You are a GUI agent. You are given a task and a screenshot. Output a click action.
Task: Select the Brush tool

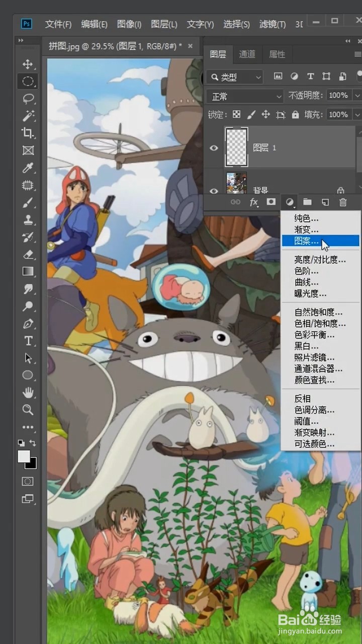click(28, 202)
